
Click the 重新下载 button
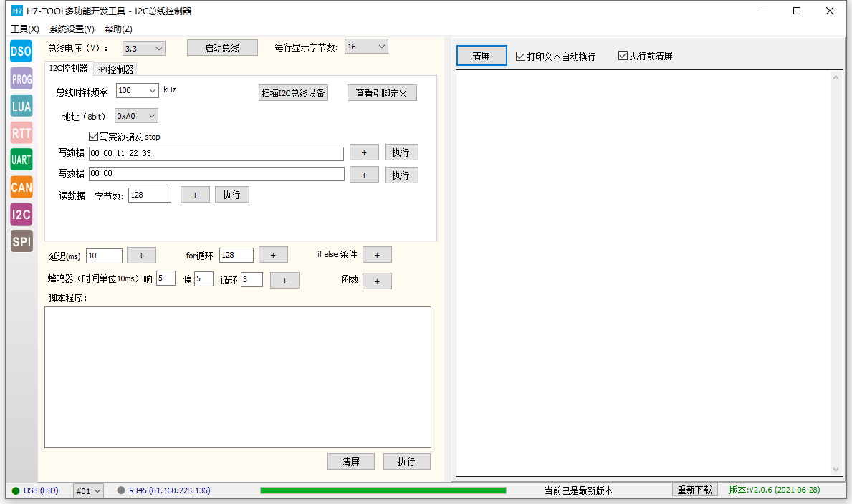695,490
